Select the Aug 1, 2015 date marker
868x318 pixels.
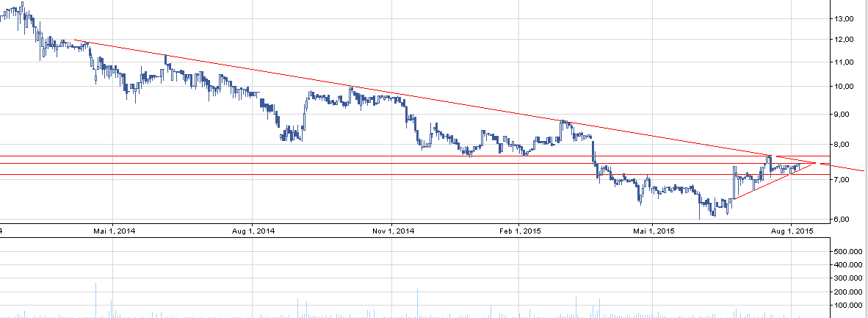pyautogui.click(x=790, y=231)
